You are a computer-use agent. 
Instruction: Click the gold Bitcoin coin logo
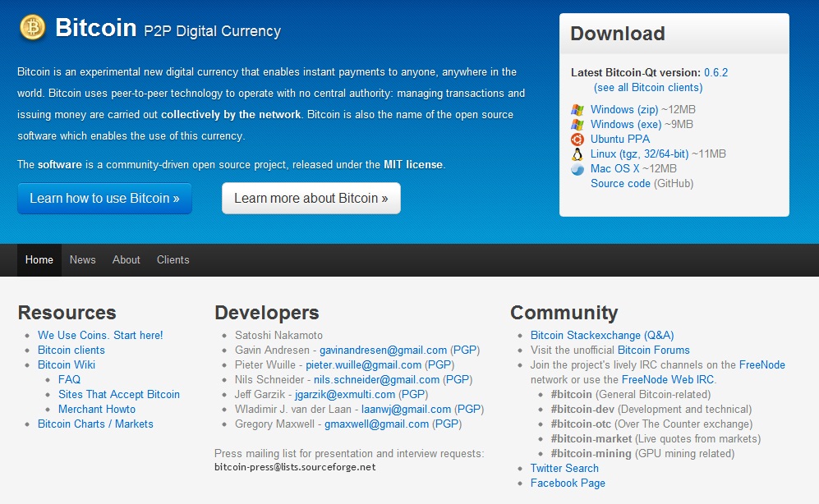(32, 27)
